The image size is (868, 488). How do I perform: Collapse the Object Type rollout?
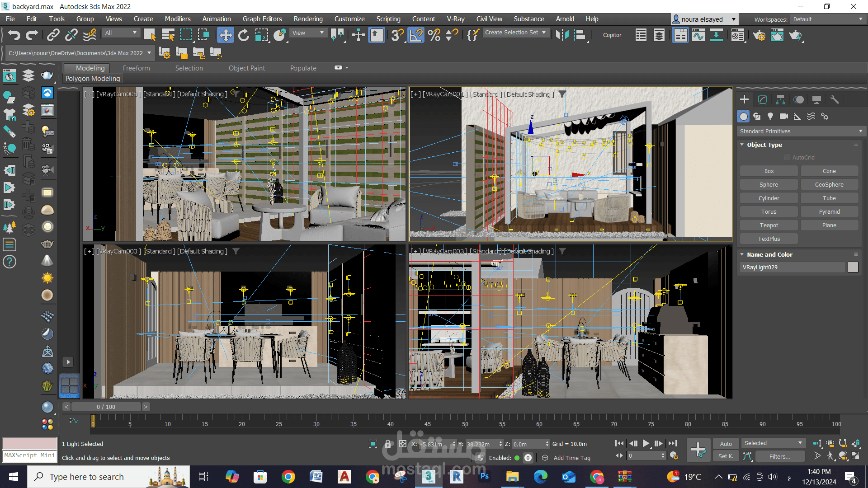(x=764, y=145)
